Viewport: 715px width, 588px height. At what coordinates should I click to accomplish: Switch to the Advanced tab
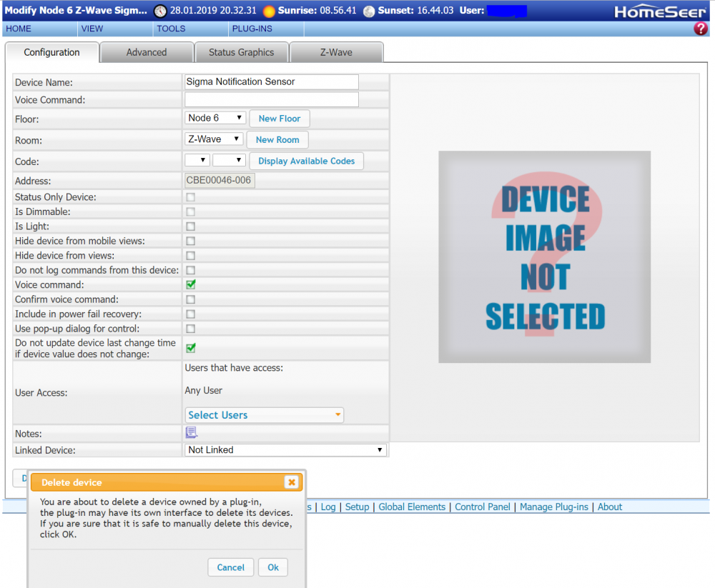click(x=147, y=52)
